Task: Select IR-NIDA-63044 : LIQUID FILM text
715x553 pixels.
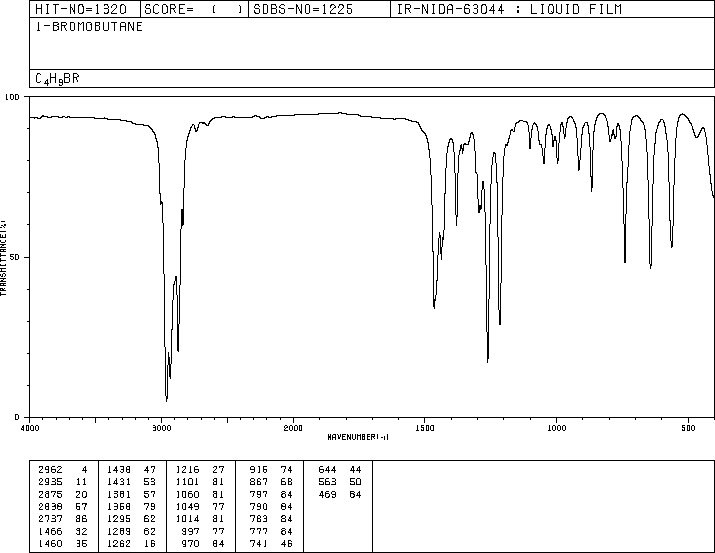Action: coord(509,9)
